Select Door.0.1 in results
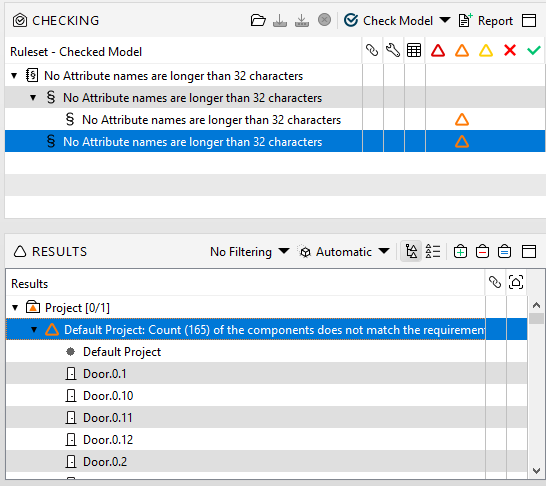This screenshot has height=486, width=546. (104, 374)
